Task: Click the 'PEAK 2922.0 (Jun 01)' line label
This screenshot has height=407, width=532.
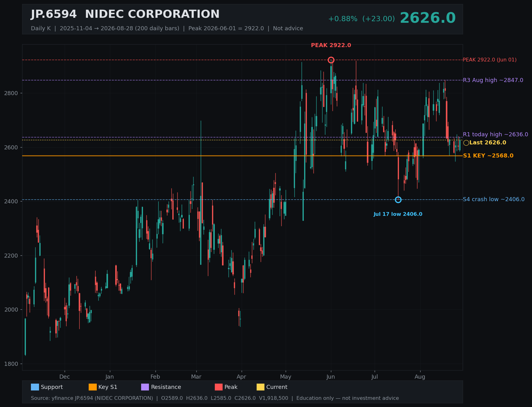Action: click(490, 60)
